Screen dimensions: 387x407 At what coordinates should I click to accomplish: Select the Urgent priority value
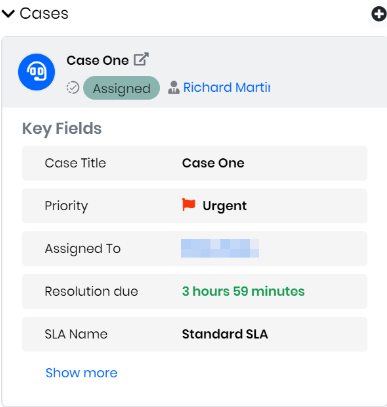pyautogui.click(x=225, y=206)
